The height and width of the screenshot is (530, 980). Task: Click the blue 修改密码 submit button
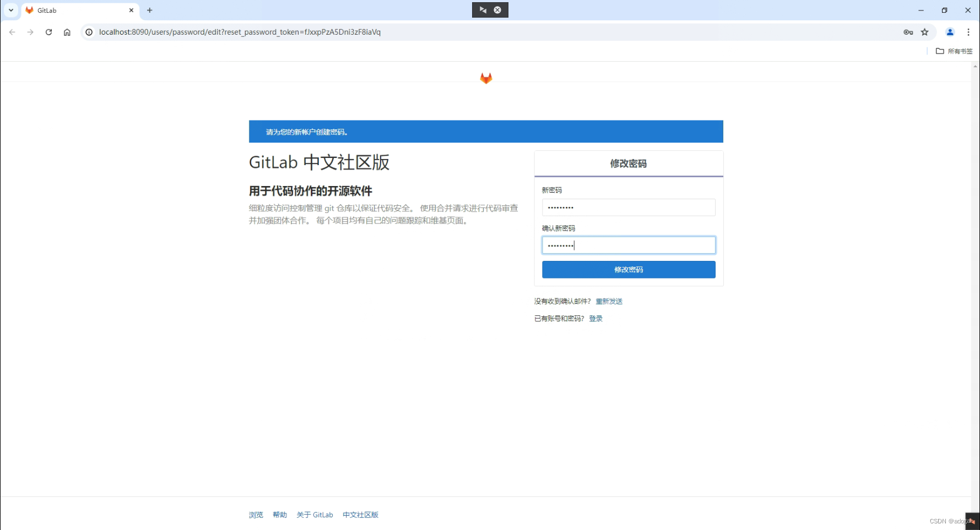click(x=629, y=270)
